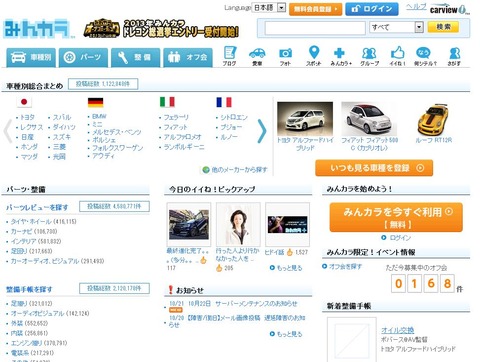
Task: Open the woman portrait pickup thumbnail
Action: [238, 224]
